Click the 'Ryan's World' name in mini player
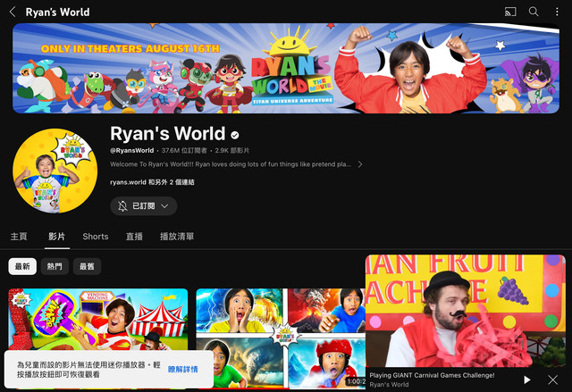 (x=389, y=385)
